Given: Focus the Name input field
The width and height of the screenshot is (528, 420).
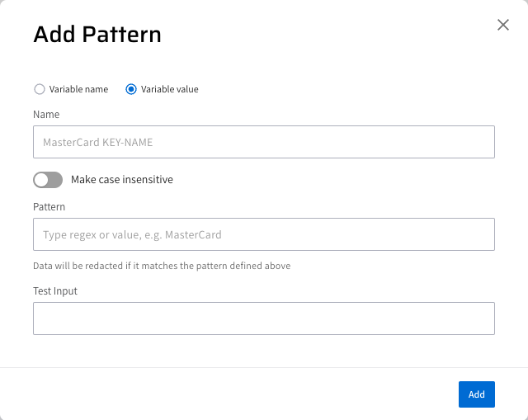Looking at the screenshot, I should coord(264,142).
